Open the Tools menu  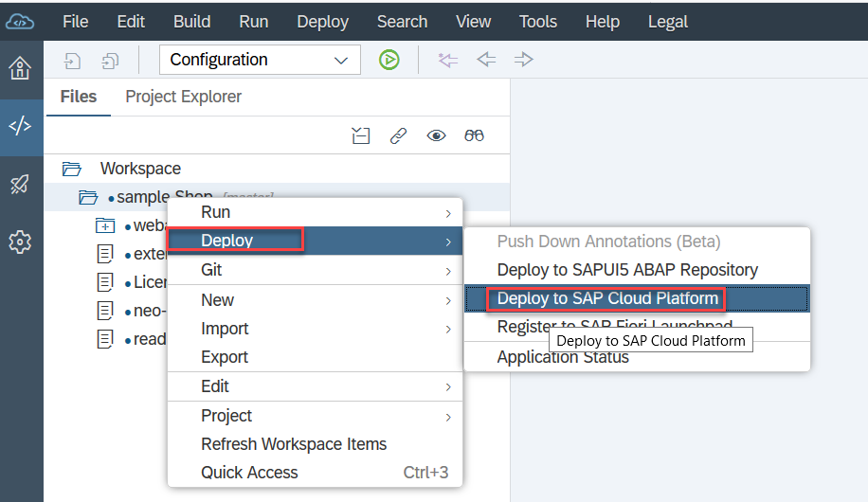click(x=538, y=22)
